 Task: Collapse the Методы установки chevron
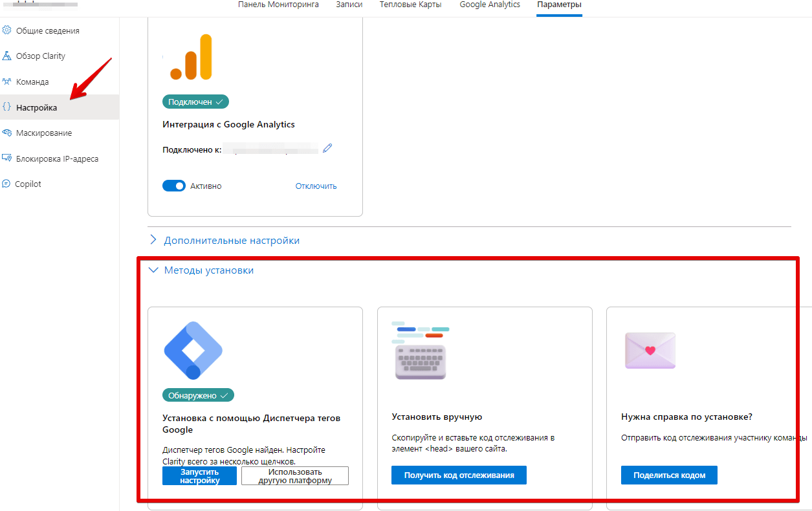coord(153,270)
